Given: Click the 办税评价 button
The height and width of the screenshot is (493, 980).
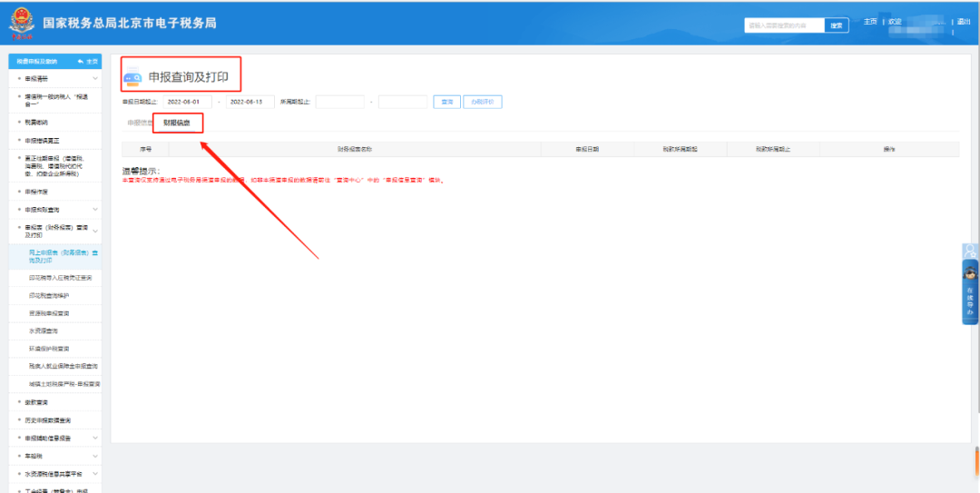Looking at the screenshot, I should (483, 102).
